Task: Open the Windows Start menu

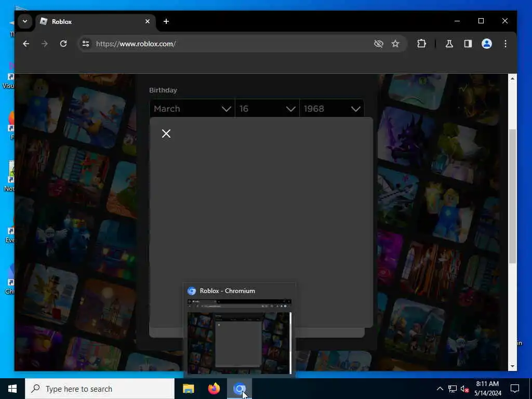Action: [x=12, y=389]
